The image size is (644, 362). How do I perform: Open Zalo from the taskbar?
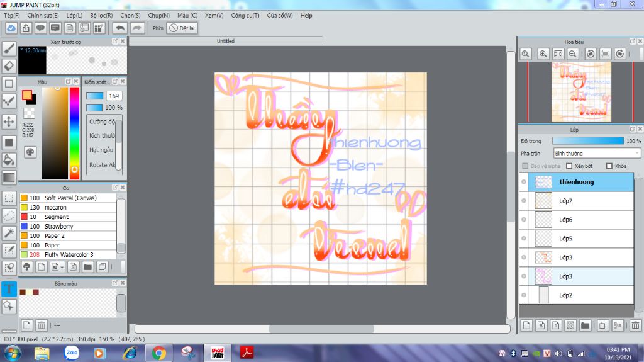(72, 353)
